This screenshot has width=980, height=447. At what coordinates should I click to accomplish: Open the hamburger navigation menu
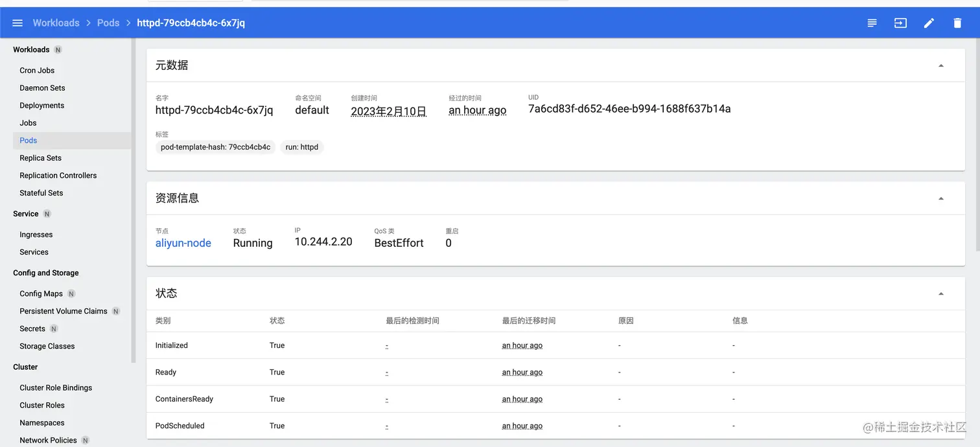tap(17, 23)
